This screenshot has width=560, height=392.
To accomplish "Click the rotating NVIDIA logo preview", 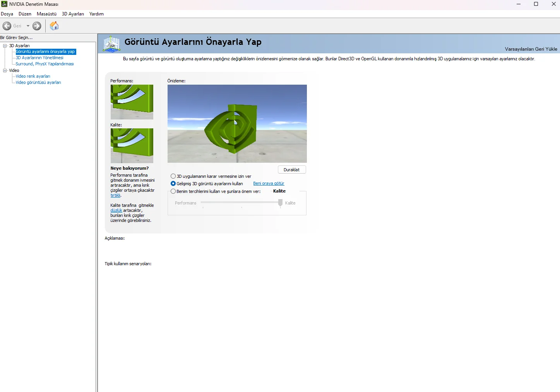I will coord(237,124).
